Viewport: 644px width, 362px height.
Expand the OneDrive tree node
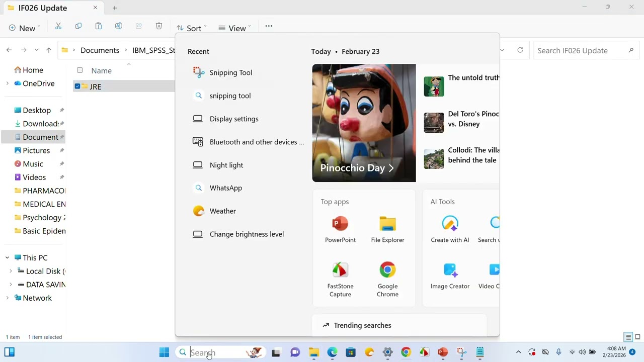(x=7, y=83)
